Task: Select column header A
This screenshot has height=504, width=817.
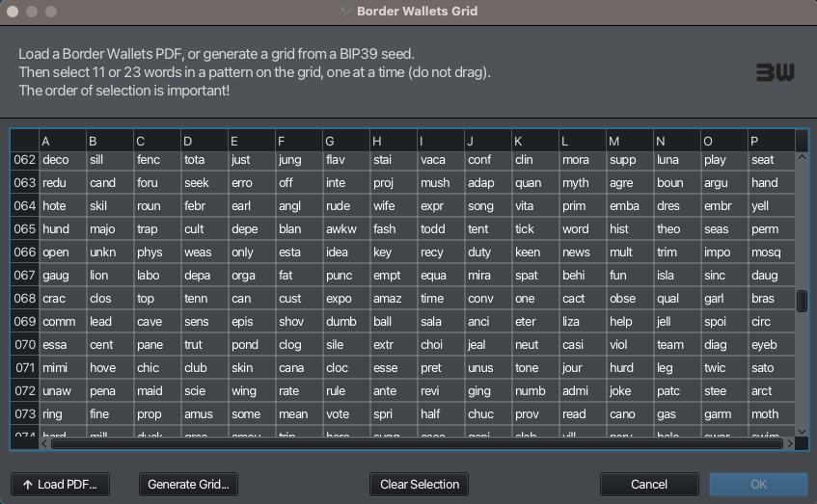Action: click(x=63, y=141)
